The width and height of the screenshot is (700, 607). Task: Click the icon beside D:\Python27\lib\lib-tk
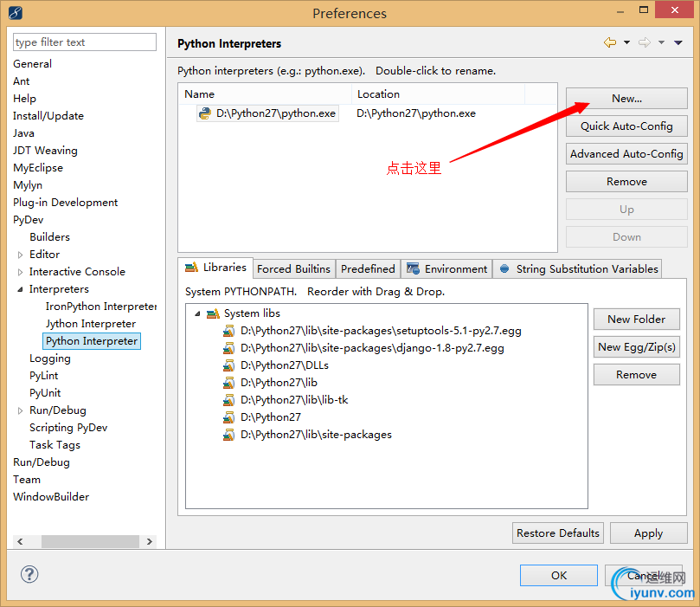coord(228,400)
